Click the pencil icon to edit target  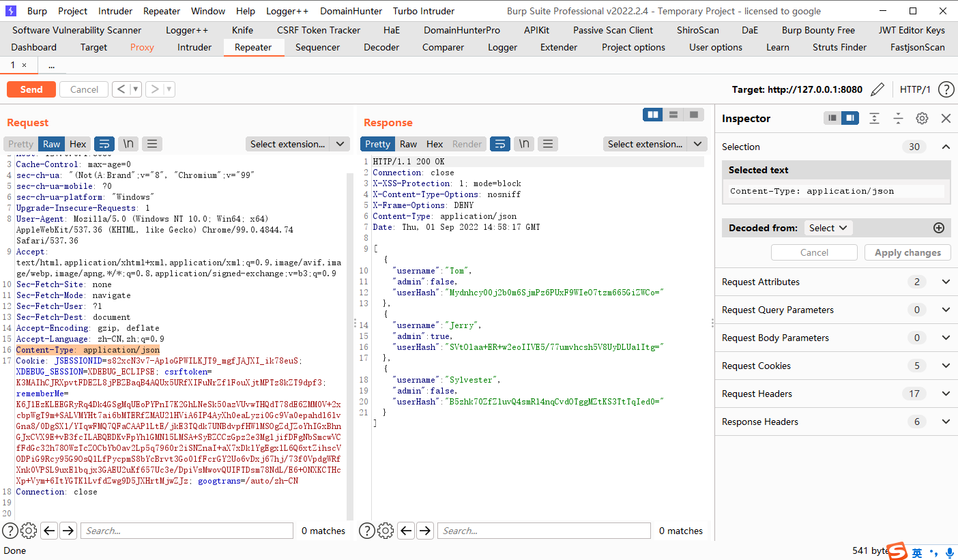[x=878, y=89]
